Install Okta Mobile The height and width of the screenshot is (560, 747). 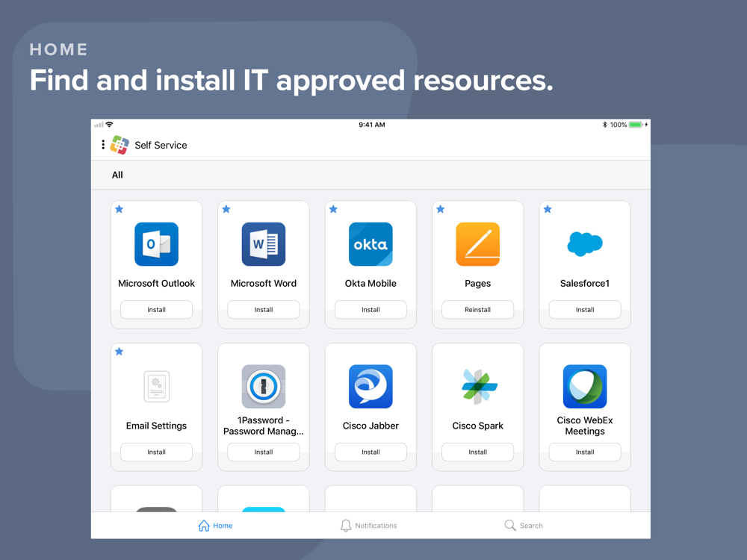371,310
